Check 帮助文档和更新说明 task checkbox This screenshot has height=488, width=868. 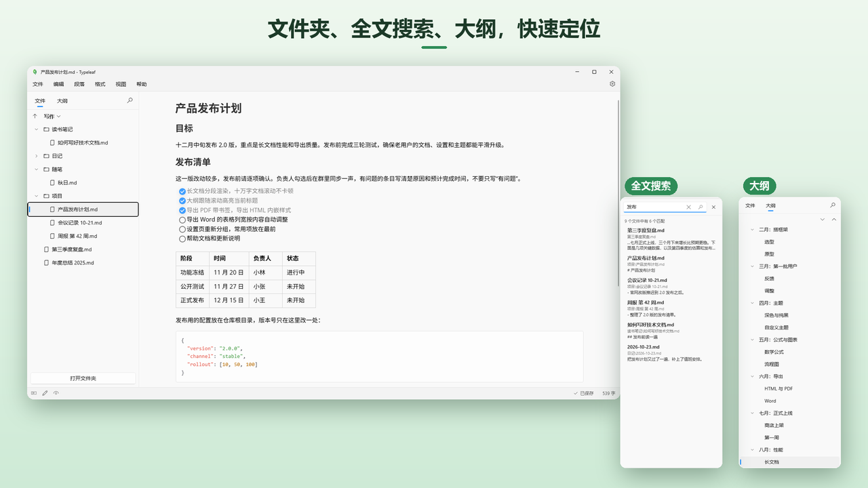pos(182,239)
